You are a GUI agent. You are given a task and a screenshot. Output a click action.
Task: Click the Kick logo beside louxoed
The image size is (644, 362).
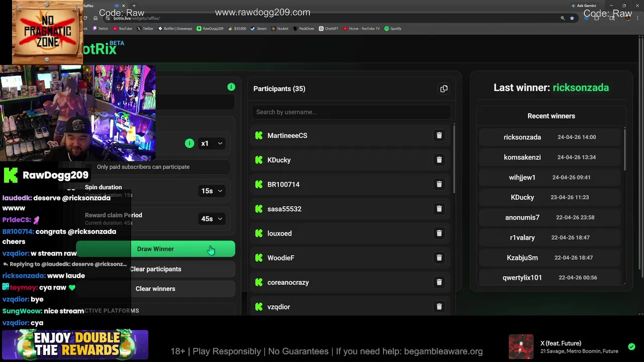tap(259, 233)
